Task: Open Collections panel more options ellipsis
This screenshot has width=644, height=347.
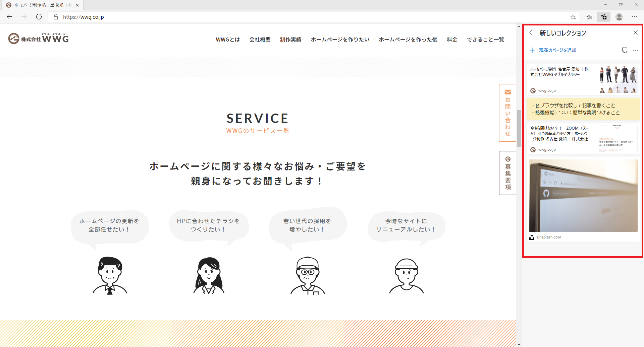Action: coord(636,50)
